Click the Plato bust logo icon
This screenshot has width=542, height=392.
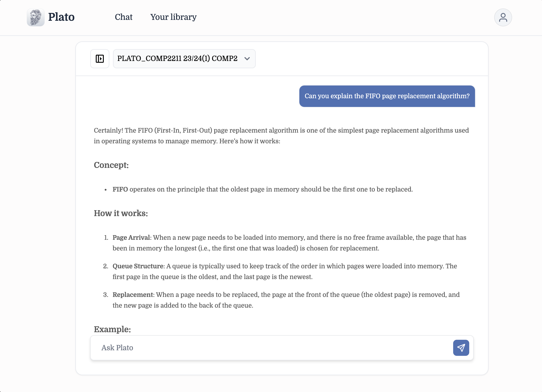click(36, 17)
